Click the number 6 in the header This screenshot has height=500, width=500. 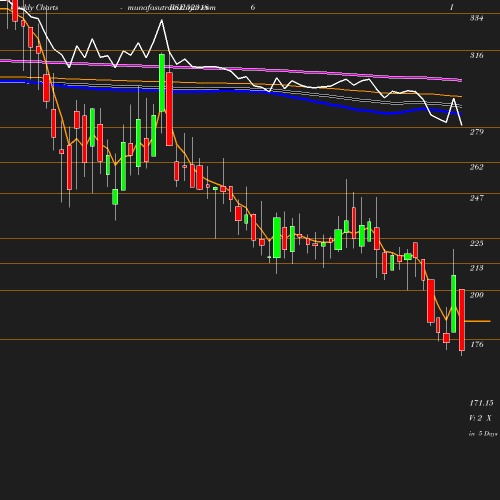(253, 7)
